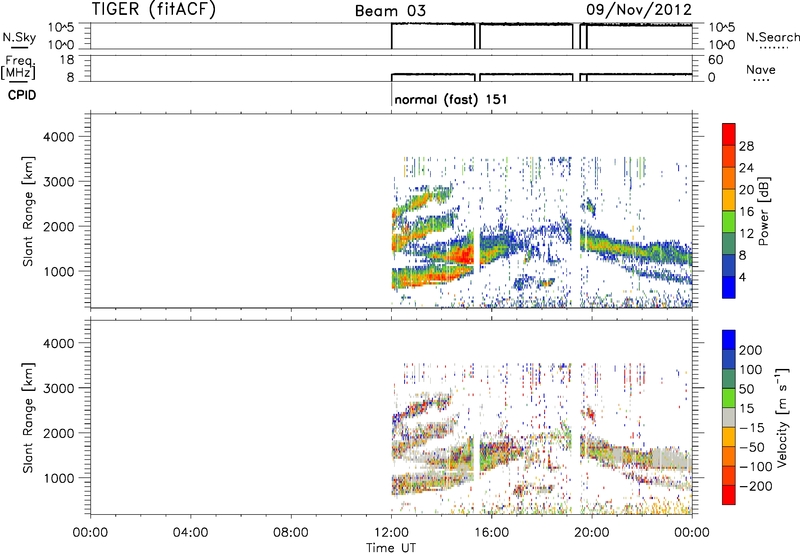The image size is (800, 554).
Task: Click the 4000 tick in the power panel
Action: click(59, 137)
